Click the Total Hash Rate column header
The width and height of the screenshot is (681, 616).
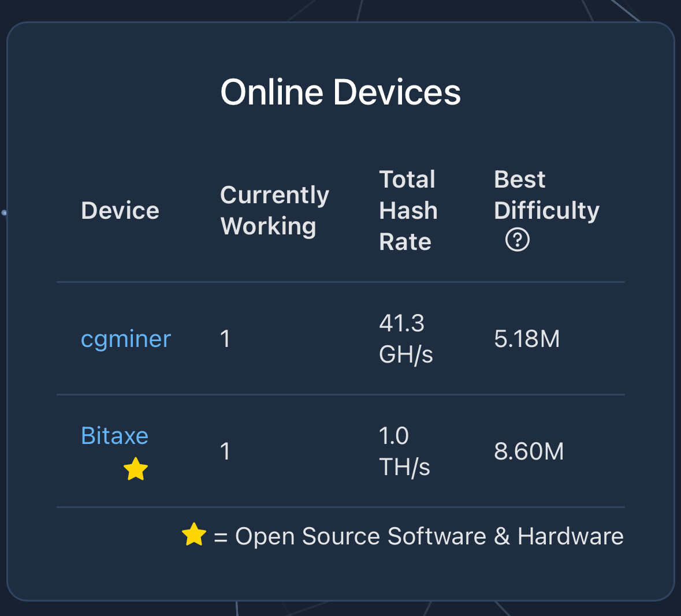click(408, 211)
